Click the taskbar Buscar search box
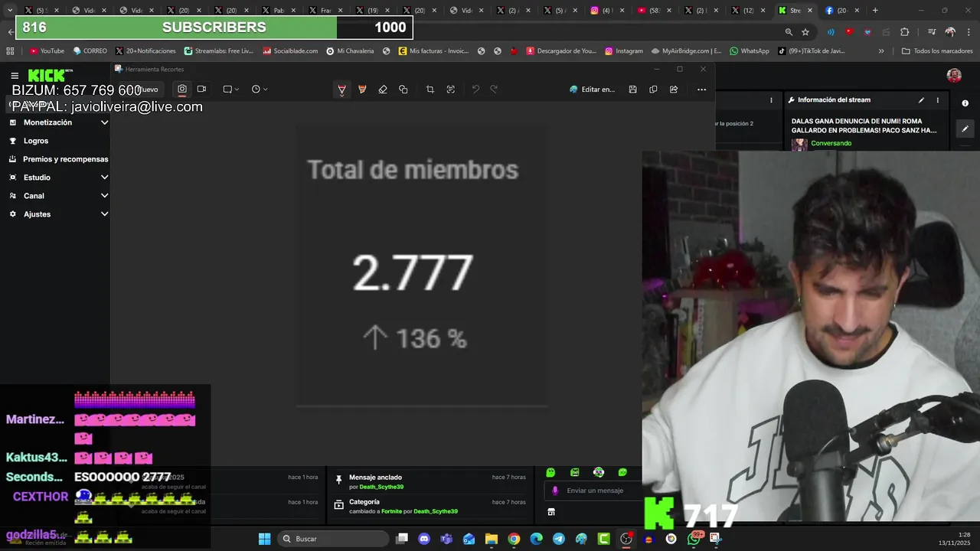 coord(332,539)
